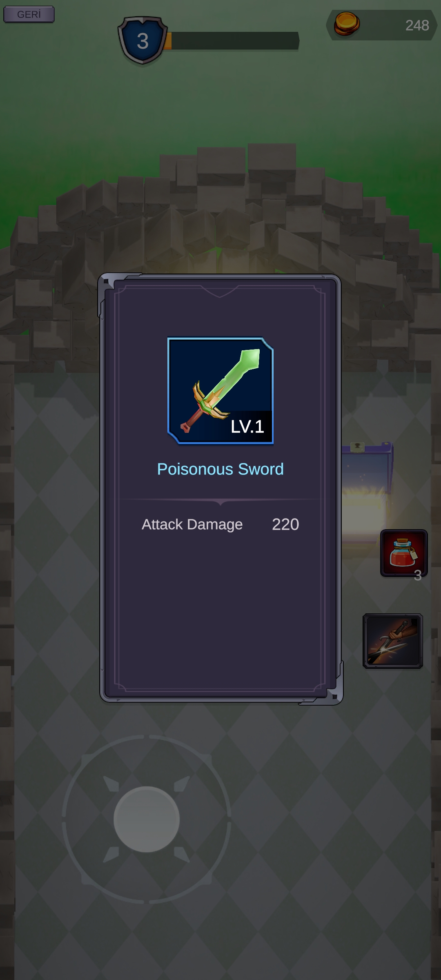The height and width of the screenshot is (980, 441).
Task: Tap joystick lower-right direction arrow
Action: point(182,854)
